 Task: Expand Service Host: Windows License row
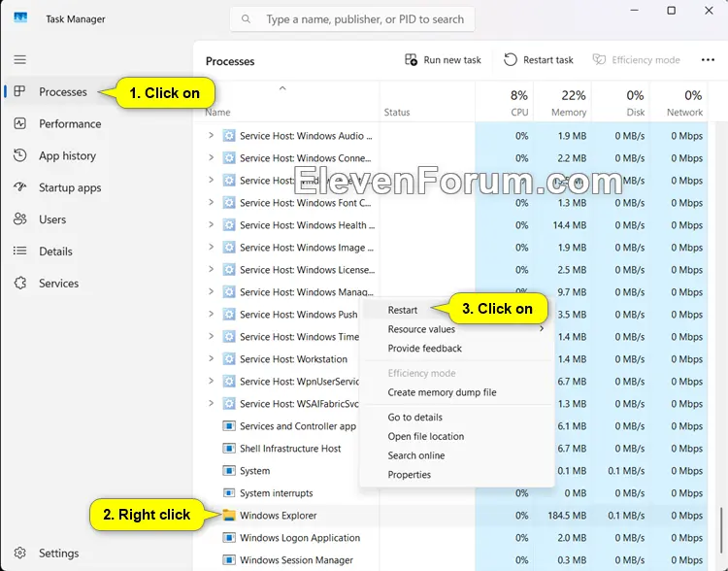[x=212, y=269]
